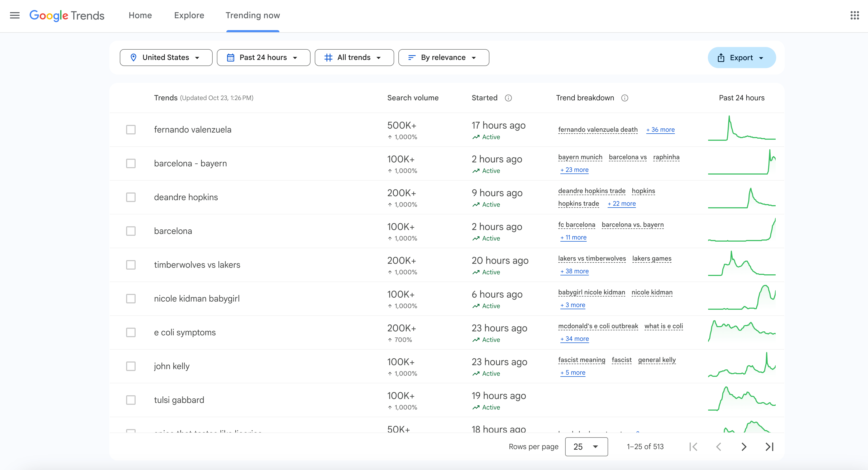
Task: Open the Google apps grid
Action: pos(855,15)
